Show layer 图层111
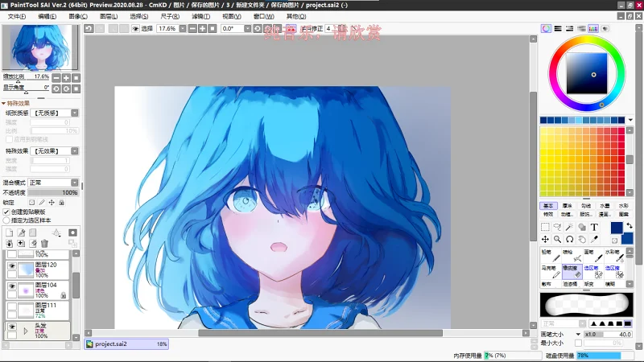 pos(12,306)
